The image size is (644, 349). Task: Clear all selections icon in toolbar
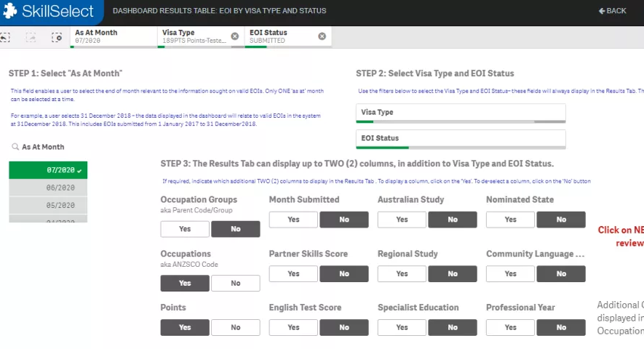[x=57, y=37]
